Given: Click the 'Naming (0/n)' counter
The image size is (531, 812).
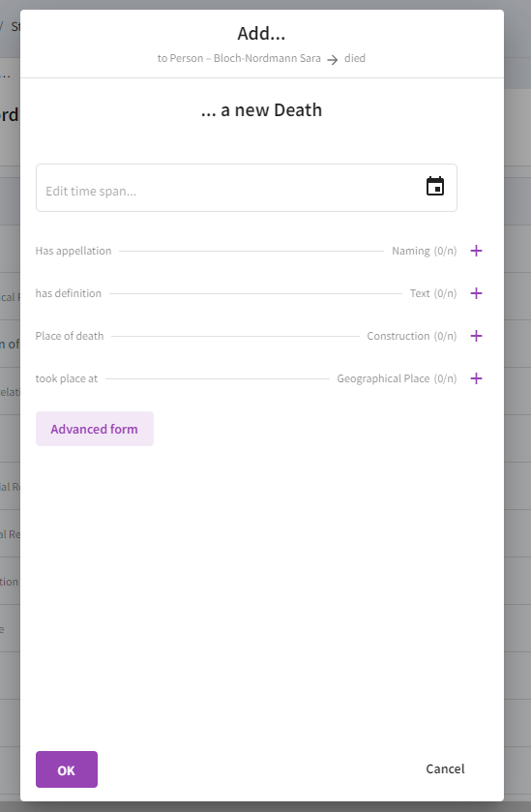Looking at the screenshot, I should click(425, 252).
